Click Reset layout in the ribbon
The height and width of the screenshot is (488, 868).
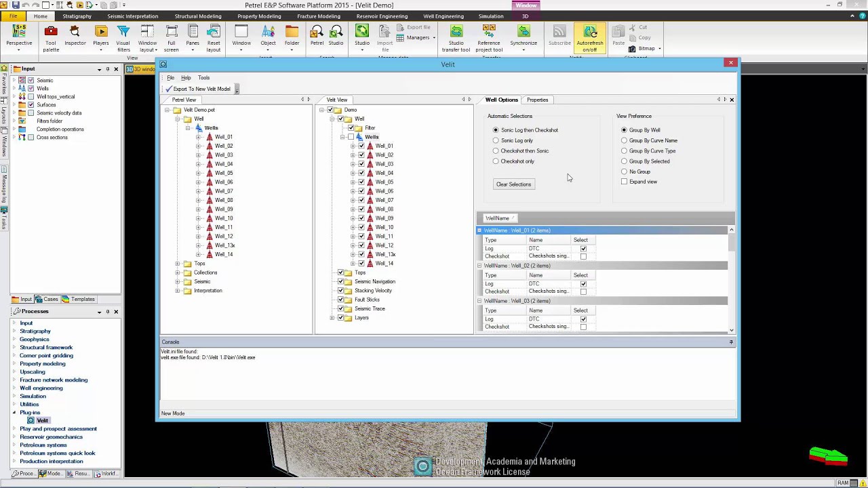(214, 38)
